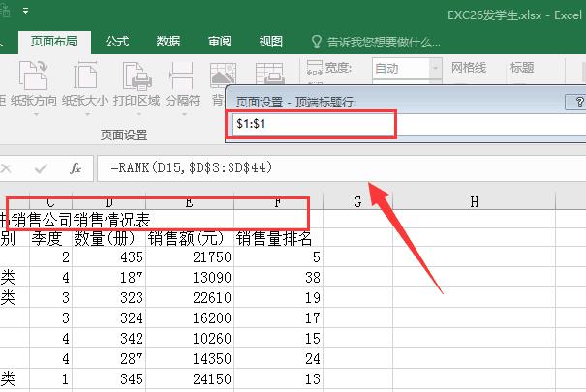Viewport: 586px width, 392px height.
Task: Open the 纸张方向 (orientation) menu
Action: point(32,85)
